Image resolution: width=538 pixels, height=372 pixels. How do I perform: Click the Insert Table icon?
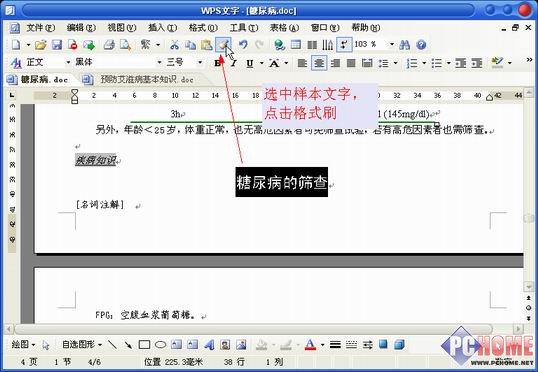tap(296, 45)
